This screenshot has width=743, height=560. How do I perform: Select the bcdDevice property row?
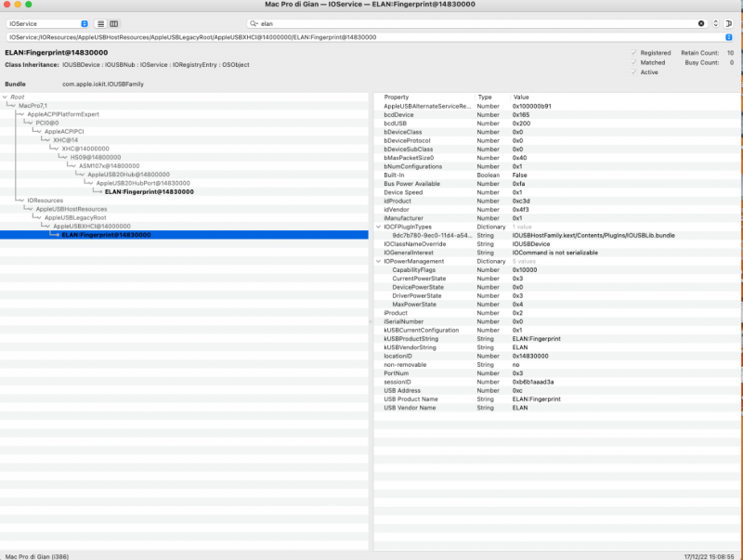point(556,114)
